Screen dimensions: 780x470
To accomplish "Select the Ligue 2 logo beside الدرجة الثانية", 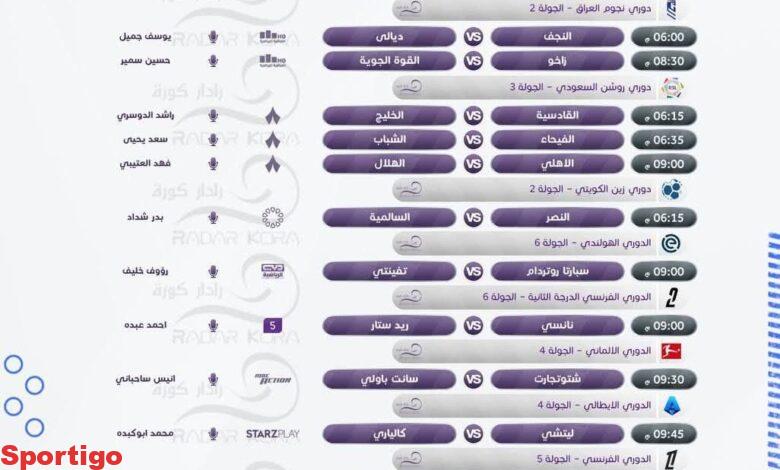I will (673, 297).
